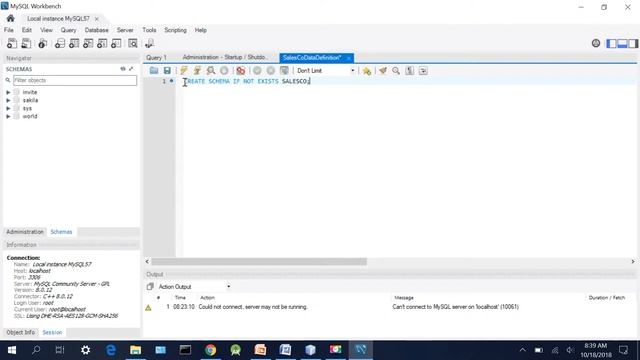This screenshot has height=360, width=640.
Task: Open find magnifier in editor toolbar
Action: [396, 71]
